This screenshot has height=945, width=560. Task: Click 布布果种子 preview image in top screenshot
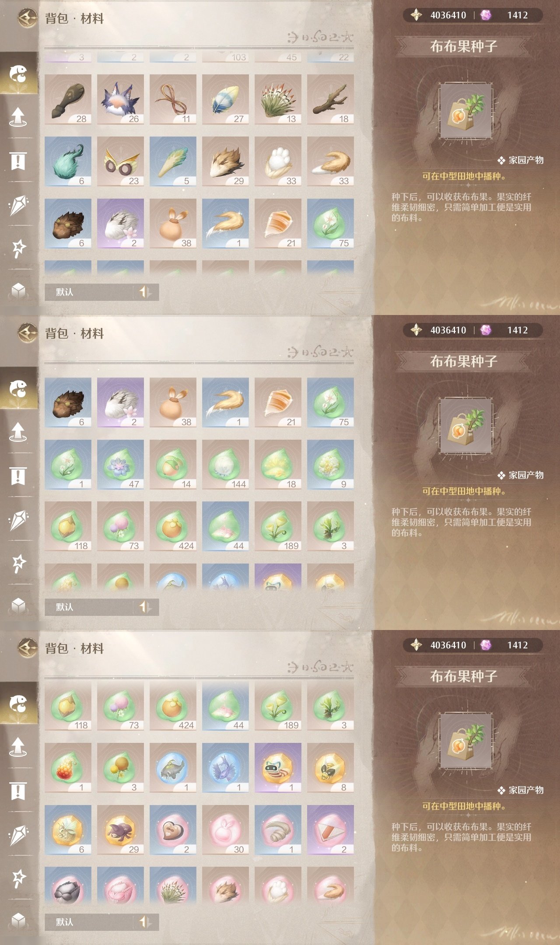(x=465, y=111)
